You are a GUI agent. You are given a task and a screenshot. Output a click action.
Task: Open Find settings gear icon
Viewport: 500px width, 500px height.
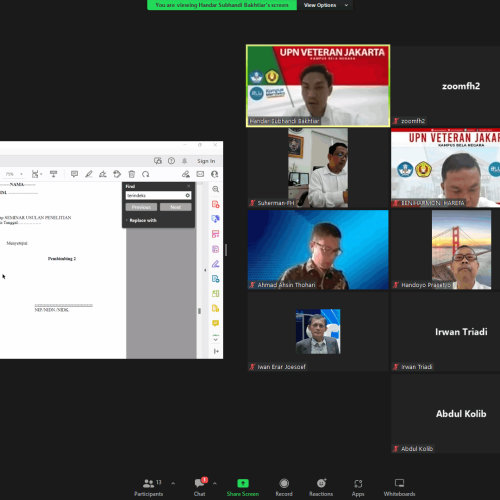pyautogui.click(x=188, y=195)
